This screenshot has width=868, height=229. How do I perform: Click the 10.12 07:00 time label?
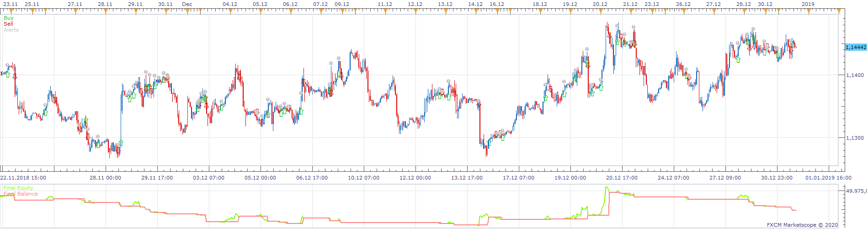(363, 178)
